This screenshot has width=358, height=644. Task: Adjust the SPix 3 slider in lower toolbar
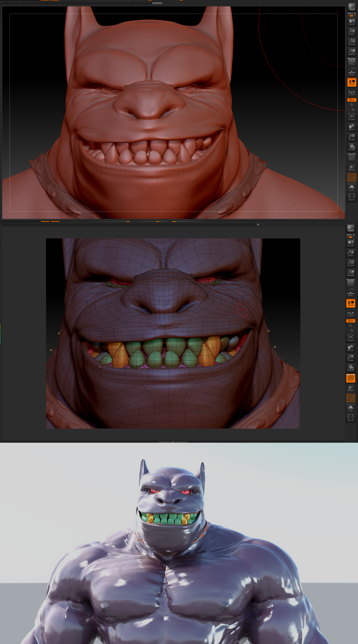[350, 235]
